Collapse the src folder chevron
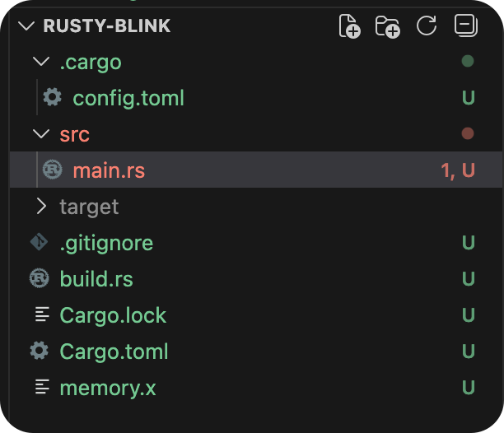 pos(40,134)
